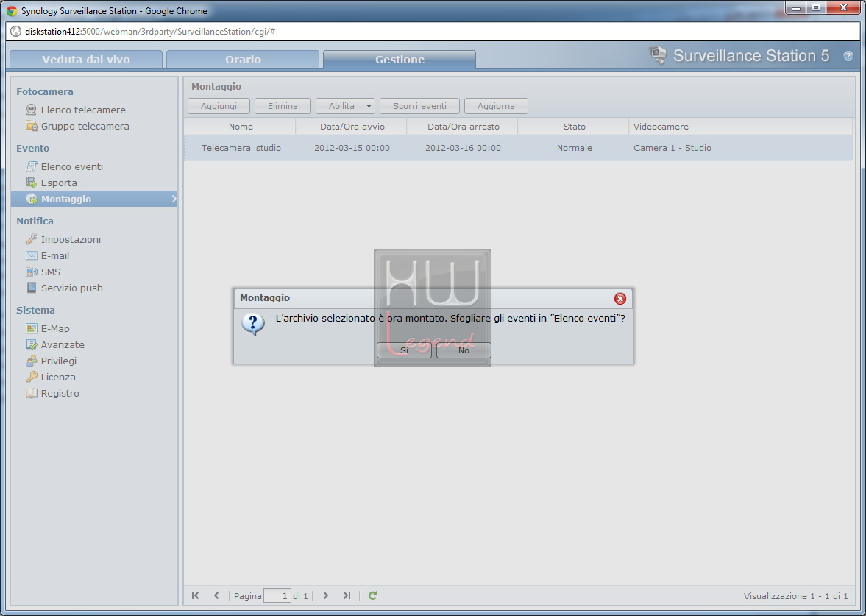Click the Pagina number input field
This screenshot has width=866, height=616.
click(277, 595)
